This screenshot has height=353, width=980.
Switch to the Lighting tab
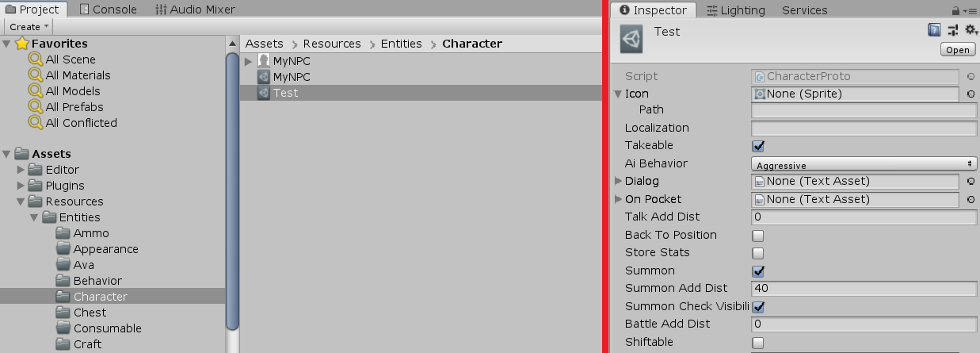[x=735, y=10]
